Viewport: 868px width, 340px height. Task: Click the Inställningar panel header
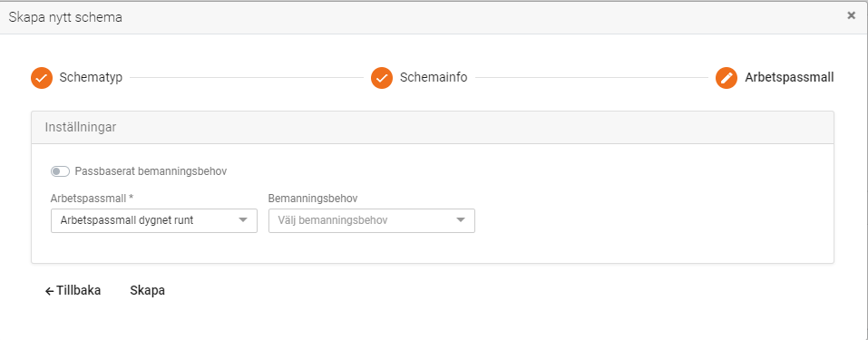click(433, 127)
